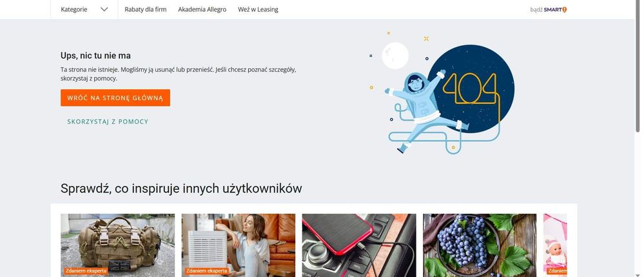The image size is (644, 277).
Task: Open the phone in car thumbnail
Action: pyautogui.click(x=359, y=245)
